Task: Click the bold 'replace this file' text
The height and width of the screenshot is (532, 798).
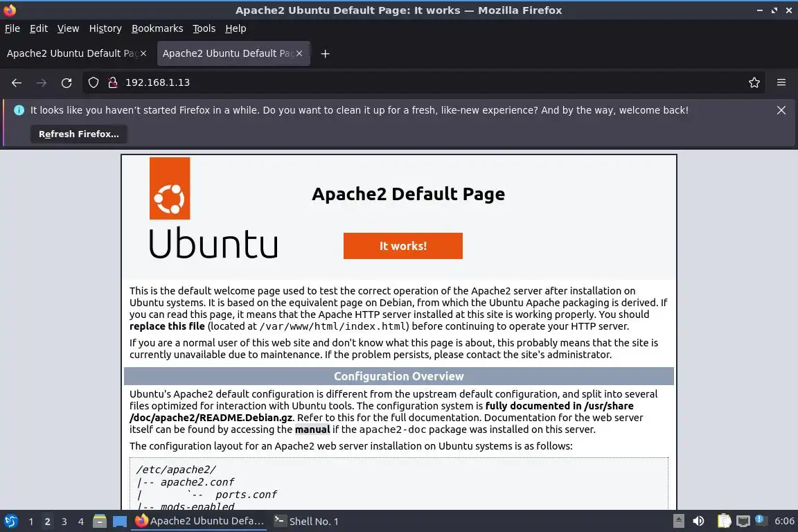Action: (167, 326)
